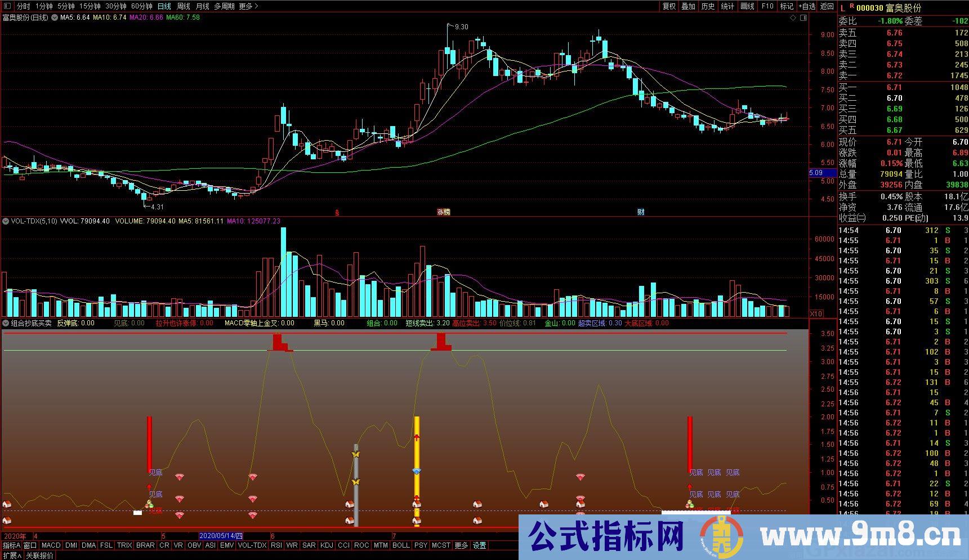
Task: Click the highlighted date 2020/05/14/四 on timeline
Action: [x=221, y=536]
